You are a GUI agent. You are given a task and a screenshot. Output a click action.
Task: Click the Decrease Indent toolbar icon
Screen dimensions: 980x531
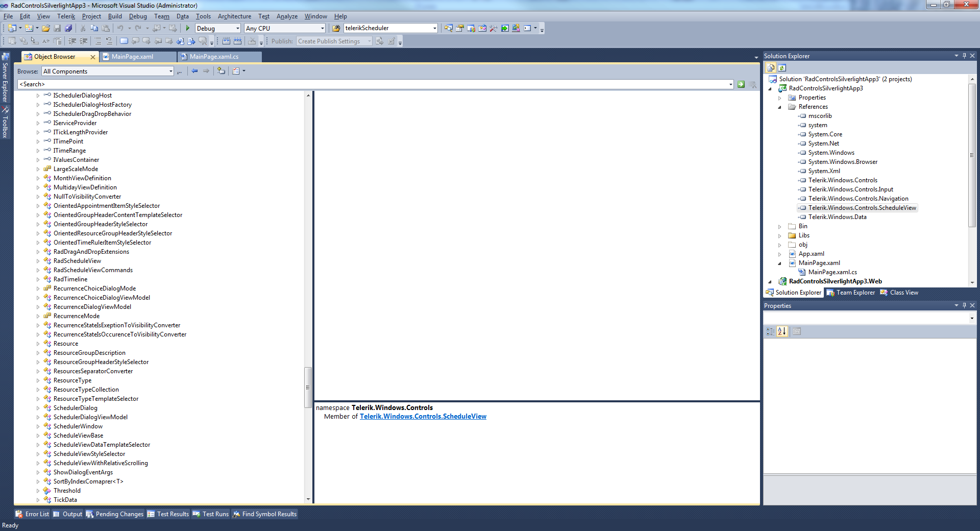coord(72,41)
